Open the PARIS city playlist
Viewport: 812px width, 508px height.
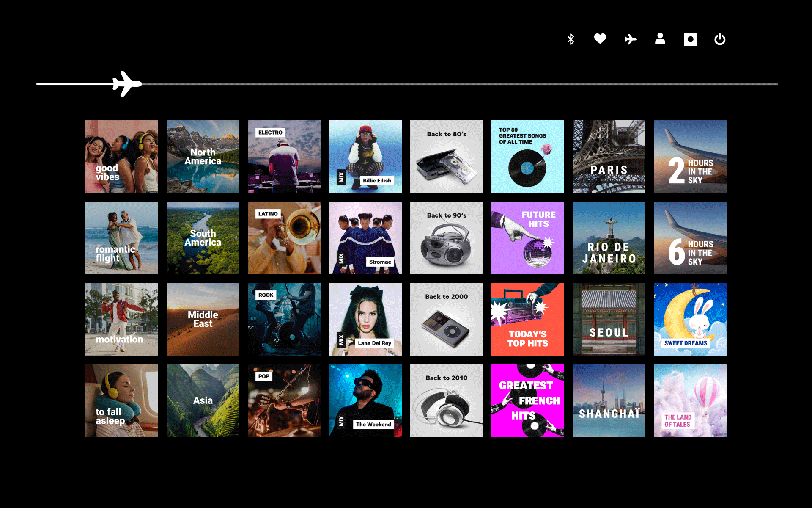609,157
